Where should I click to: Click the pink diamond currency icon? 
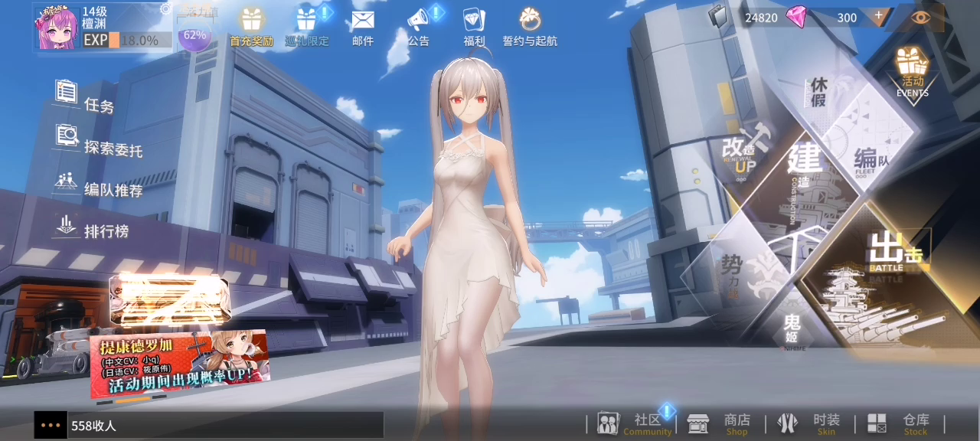tap(796, 17)
